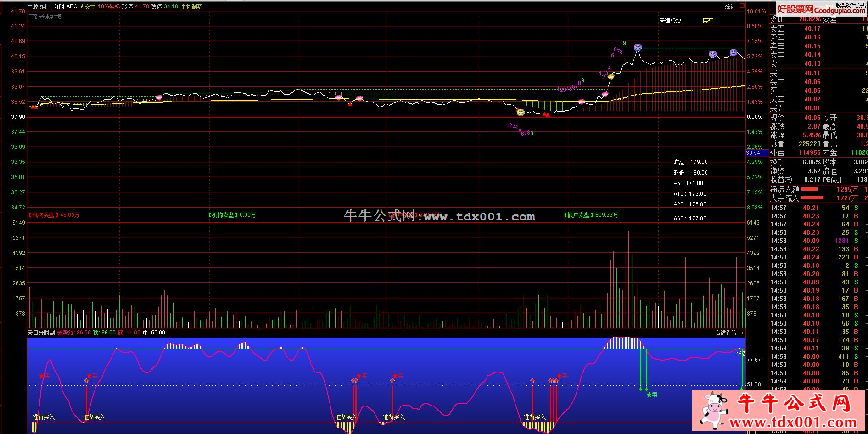
Task: Click the 天目分时副 indicator title
Action: 41,333
